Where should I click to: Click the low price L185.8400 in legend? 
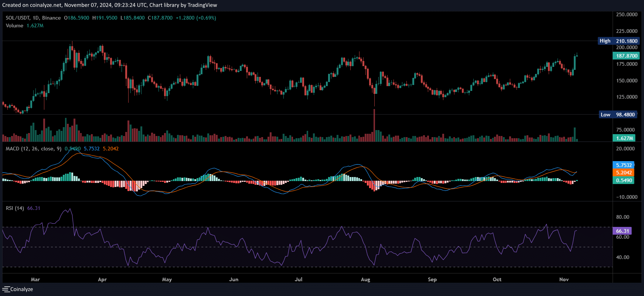(133, 18)
